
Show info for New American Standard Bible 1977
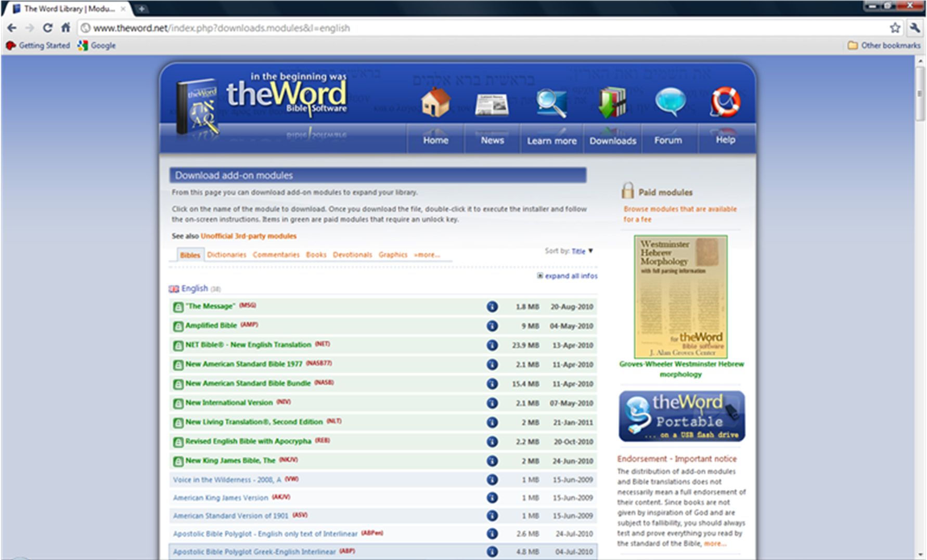[x=492, y=364]
